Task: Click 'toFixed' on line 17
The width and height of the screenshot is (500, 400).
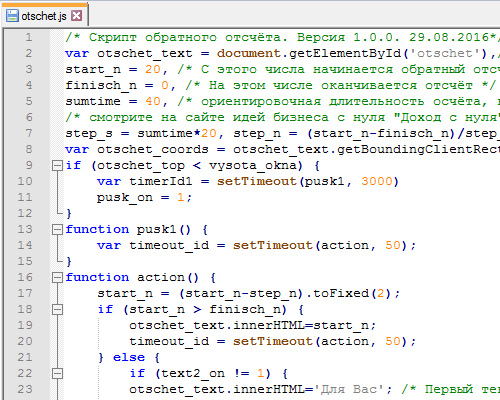Action: pos(341,293)
